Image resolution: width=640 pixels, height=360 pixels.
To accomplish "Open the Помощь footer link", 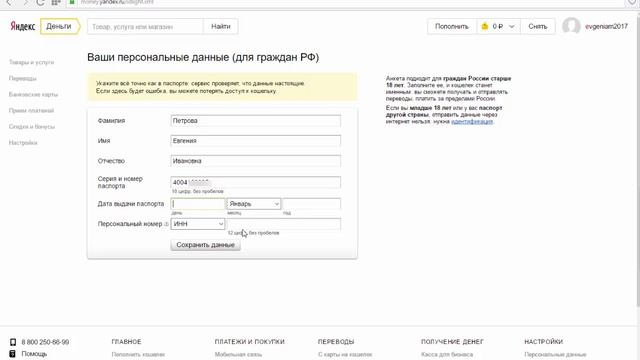I will click(x=34, y=354).
